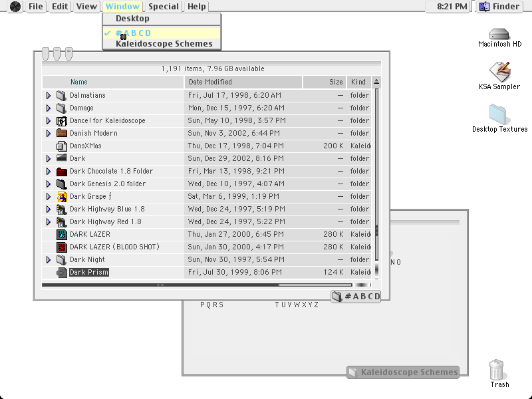The height and width of the screenshot is (399, 532).
Task: Click the Trash icon
Action: pos(496,370)
